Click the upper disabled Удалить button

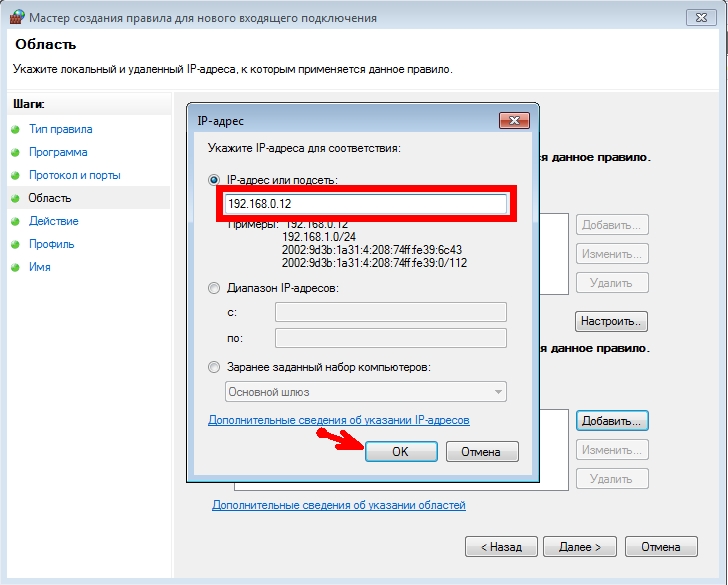pyautogui.click(x=612, y=283)
